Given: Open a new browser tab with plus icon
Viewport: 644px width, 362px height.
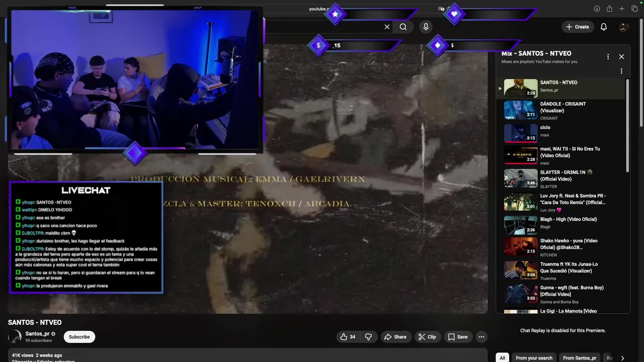Looking at the screenshot, I should click(622, 9).
